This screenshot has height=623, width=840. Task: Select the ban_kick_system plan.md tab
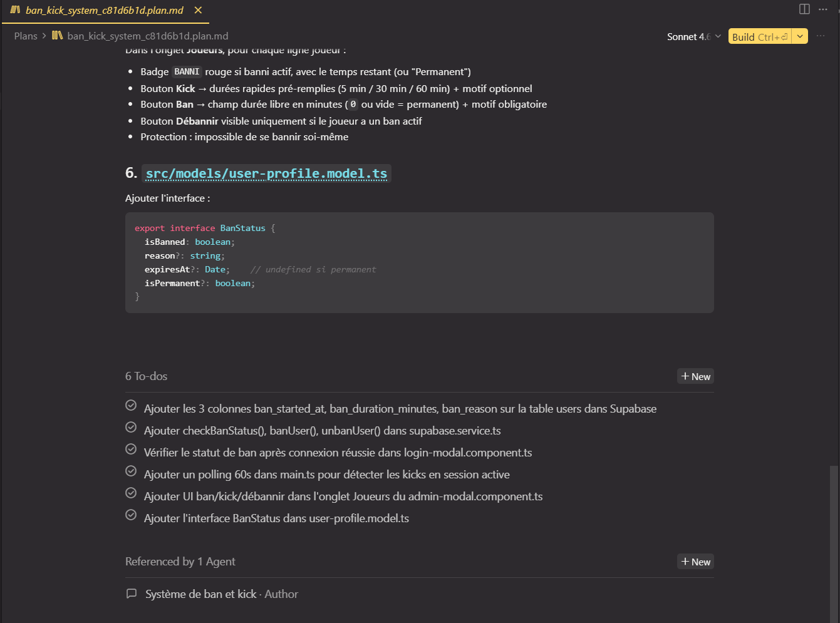(104, 10)
